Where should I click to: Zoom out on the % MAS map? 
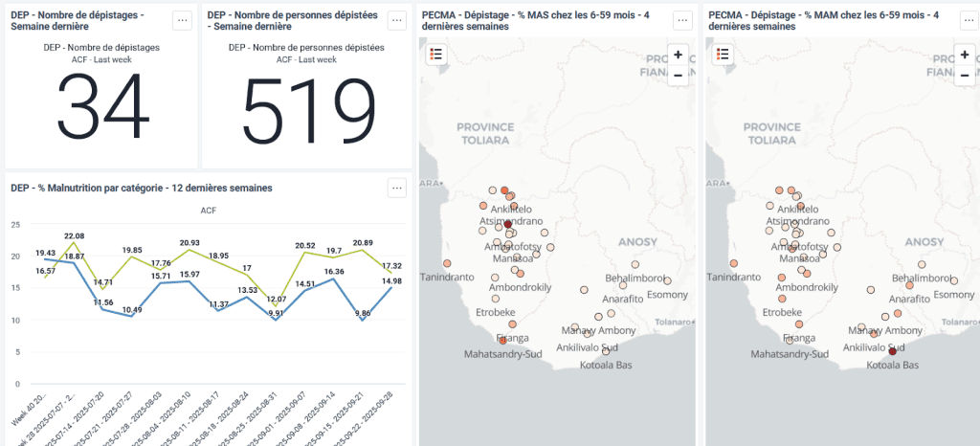click(679, 75)
